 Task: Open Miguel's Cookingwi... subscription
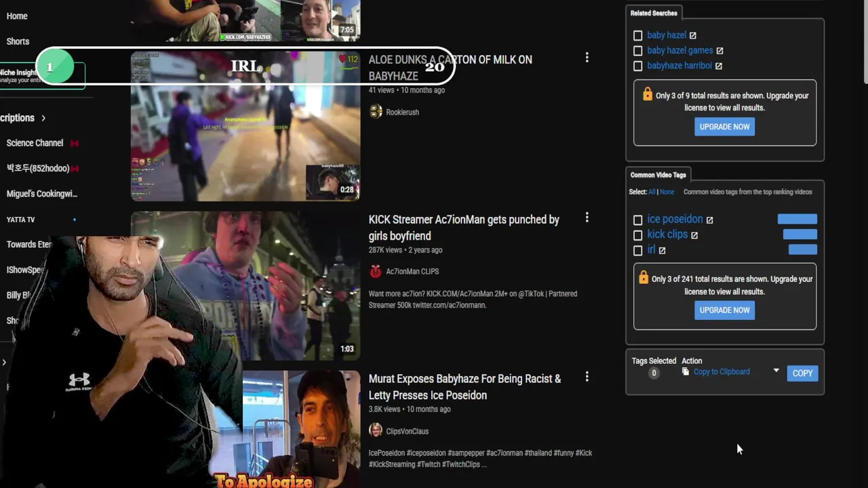(42, 194)
